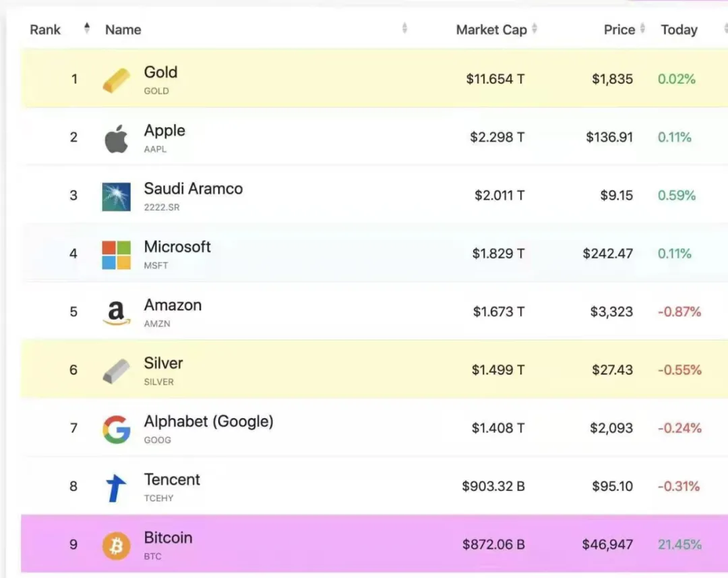Screen dimensions: 728x578
Task: Click the Microsoft logo icon
Action: (116, 255)
